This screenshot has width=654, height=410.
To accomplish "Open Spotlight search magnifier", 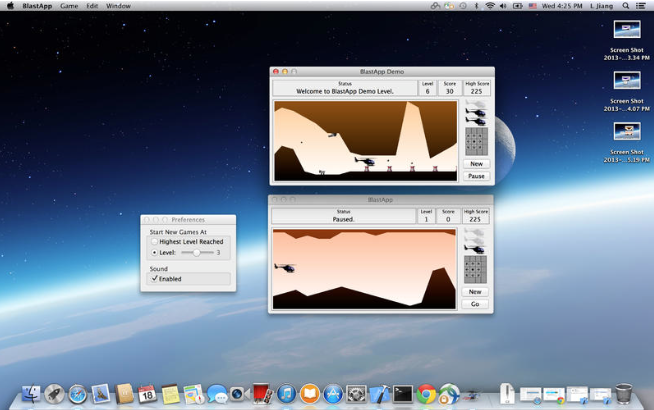I will pyautogui.click(x=626, y=6).
